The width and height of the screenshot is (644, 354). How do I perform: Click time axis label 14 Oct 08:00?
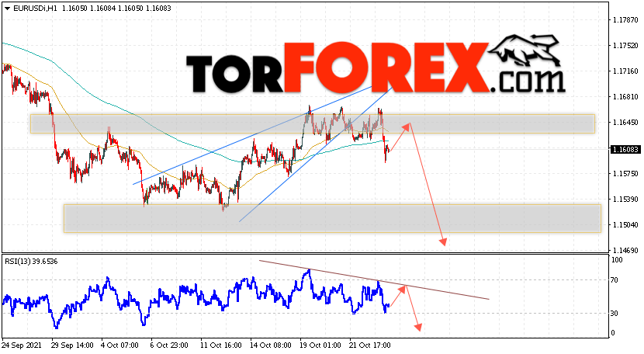tap(271, 345)
